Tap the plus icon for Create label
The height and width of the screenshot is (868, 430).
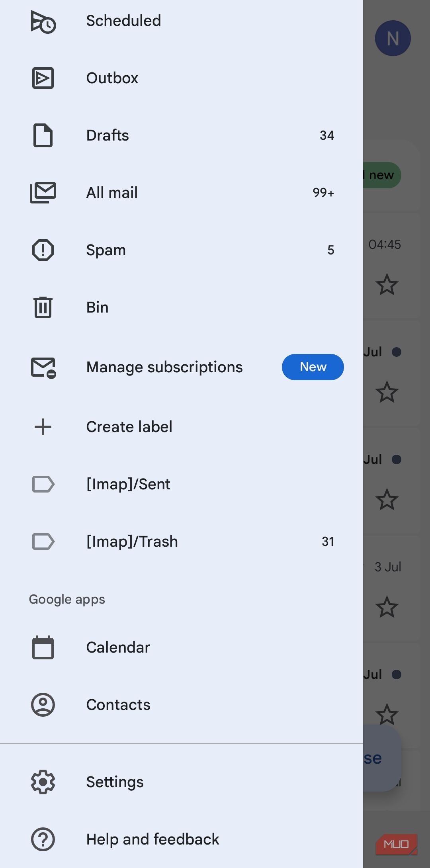click(x=43, y=427)
